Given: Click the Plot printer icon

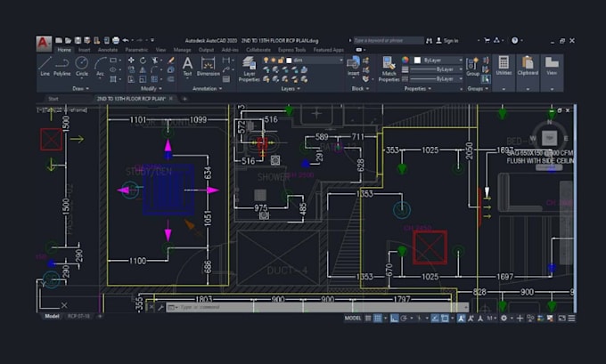Looking at the screenshot, I should pos(116,40).
